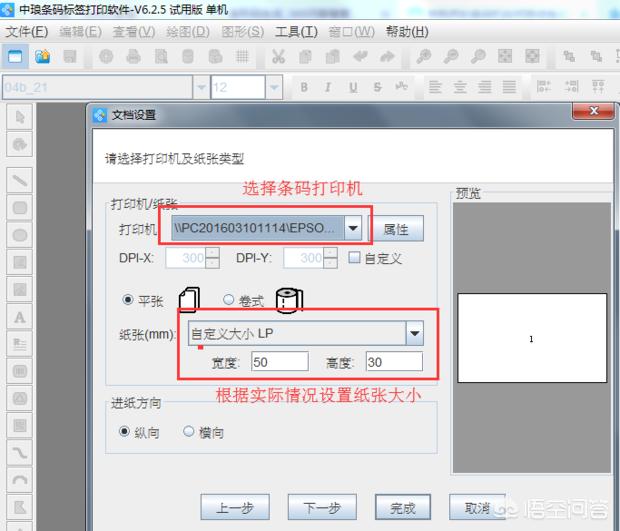
Task: Click the Save icon in toolbar
Action: click(70, 57)
